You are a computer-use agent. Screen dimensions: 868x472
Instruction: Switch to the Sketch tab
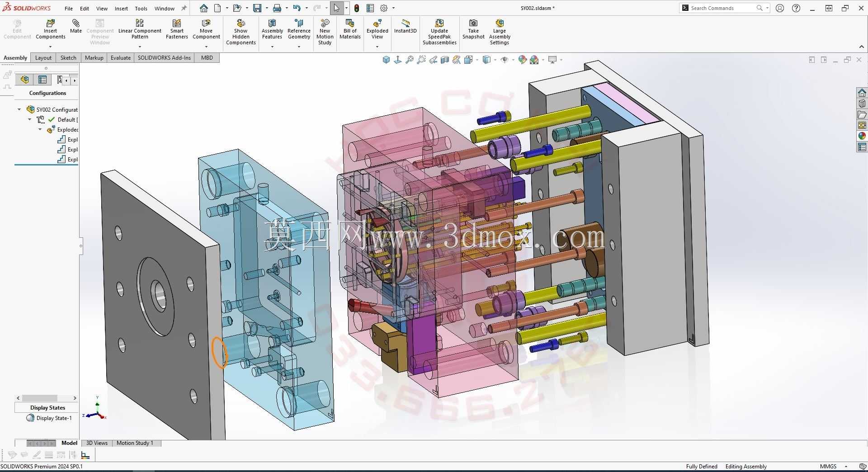coord(68,58)
